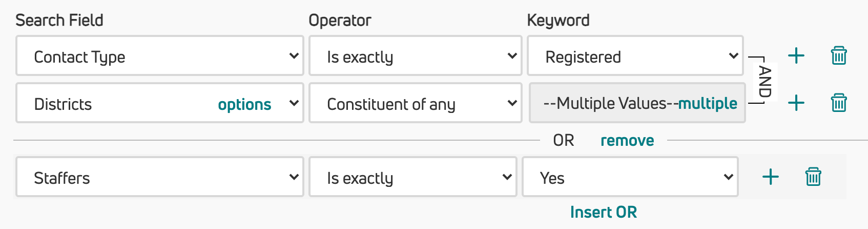Open the Districts search field dropdown
The image size is (868, 229).
[x=160, y=103]
